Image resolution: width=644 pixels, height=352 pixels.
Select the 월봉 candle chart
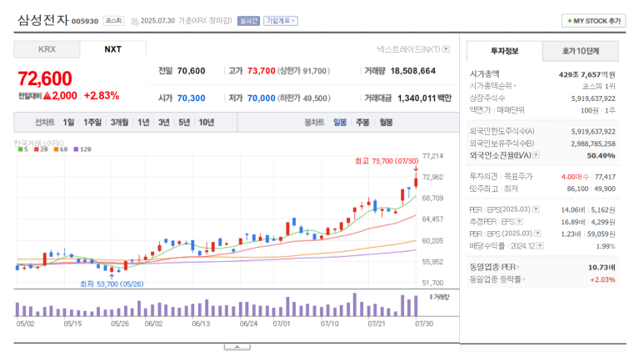coord(386,123)
